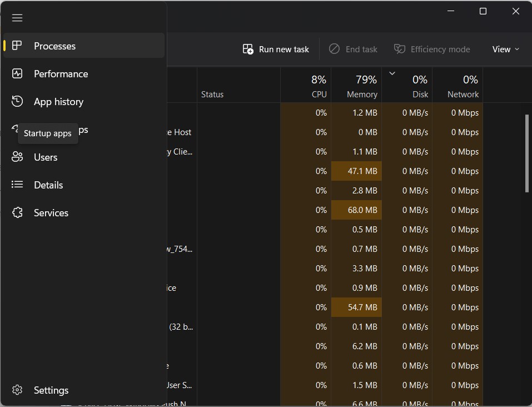Go to the Services page

click(51, 213)
